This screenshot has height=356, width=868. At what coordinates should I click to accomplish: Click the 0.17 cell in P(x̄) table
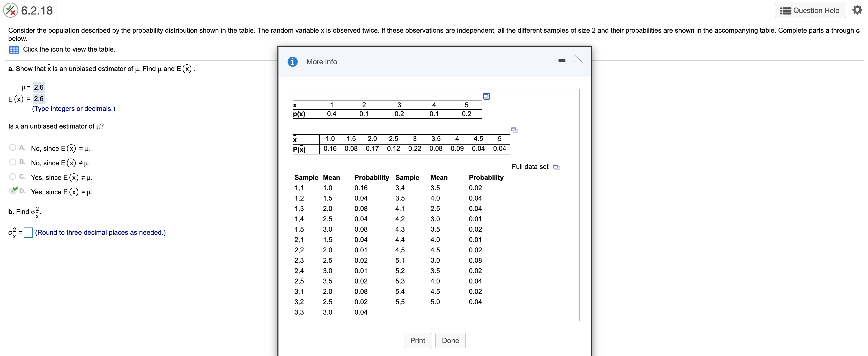372,148
